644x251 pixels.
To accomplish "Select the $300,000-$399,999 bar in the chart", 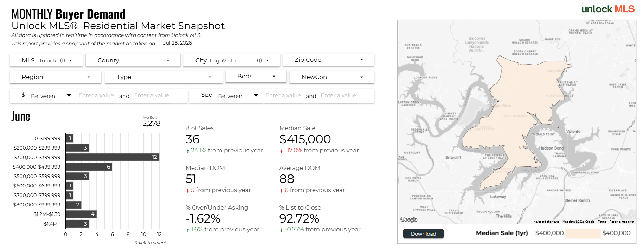I will pos(112,157).
